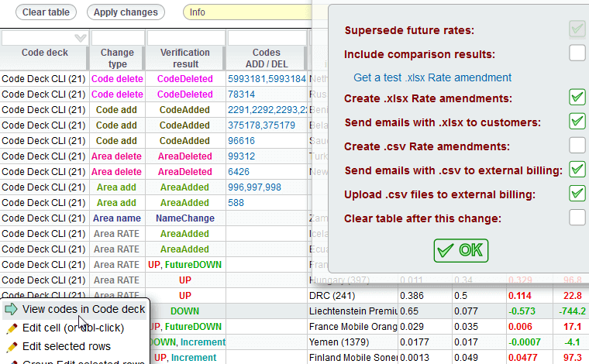Click the pencil icon beside Edit selected rows

click(x=12, y=346)
